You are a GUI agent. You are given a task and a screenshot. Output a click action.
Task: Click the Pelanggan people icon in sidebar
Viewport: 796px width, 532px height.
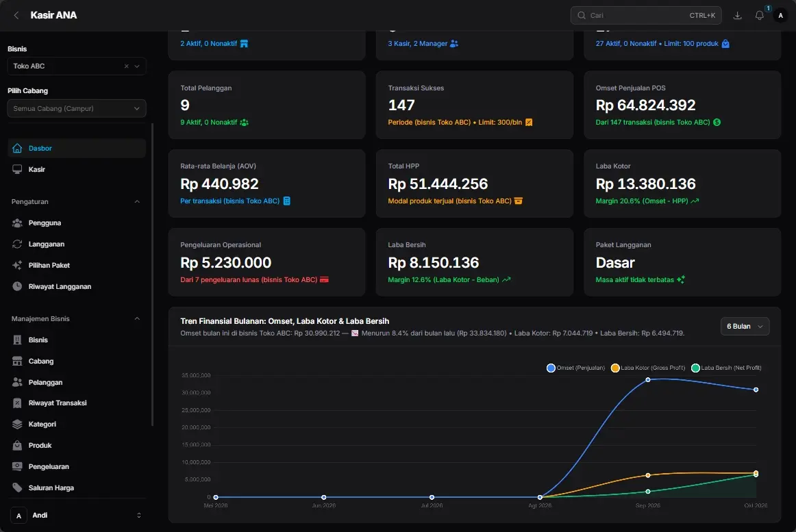(x=17, y=382)
